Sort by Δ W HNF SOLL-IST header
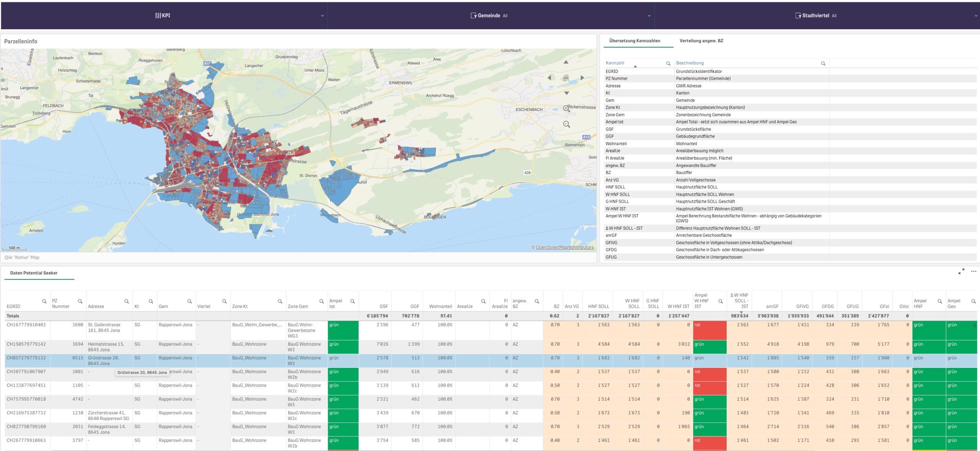This screenshot has width=980, height=451. pyautogui.click(x=739, y=301)
